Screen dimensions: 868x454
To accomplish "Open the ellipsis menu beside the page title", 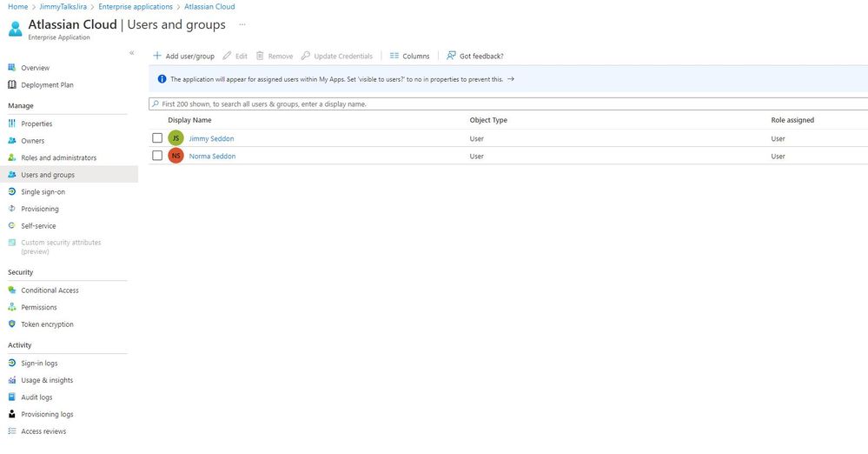I will 242,24.
